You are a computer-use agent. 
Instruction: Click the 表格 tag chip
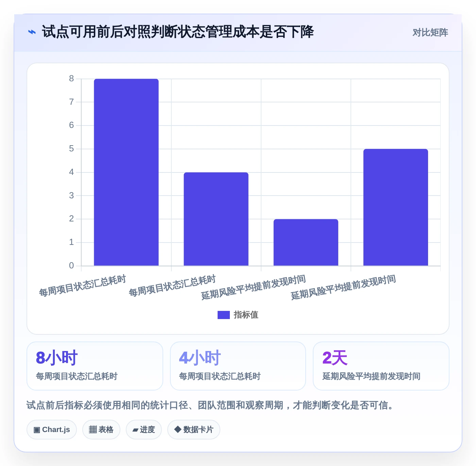click(101, 430)
